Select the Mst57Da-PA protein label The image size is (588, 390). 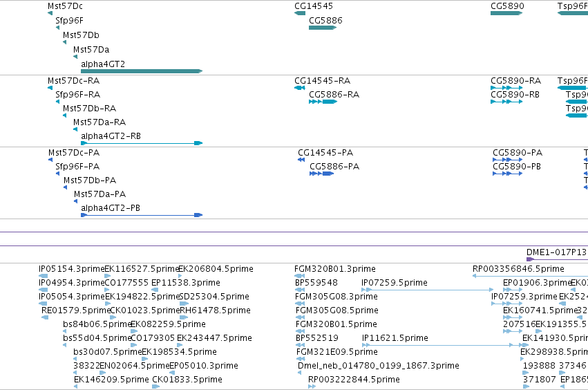99,194
